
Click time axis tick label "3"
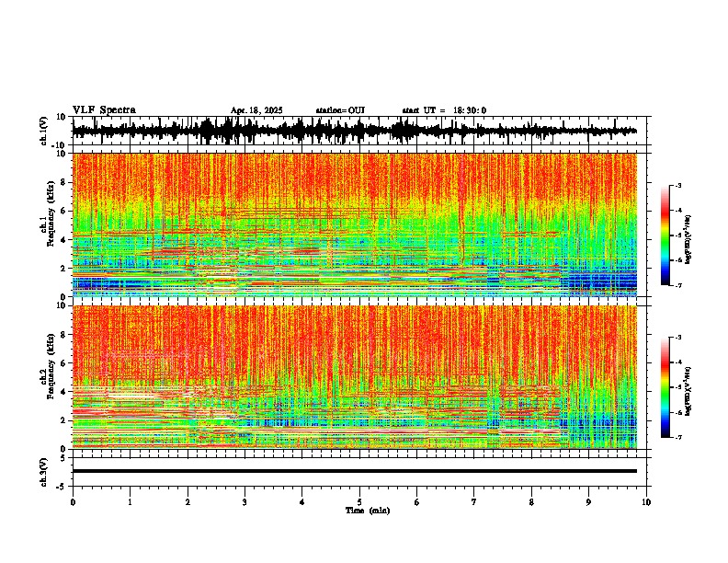point(245,502)
